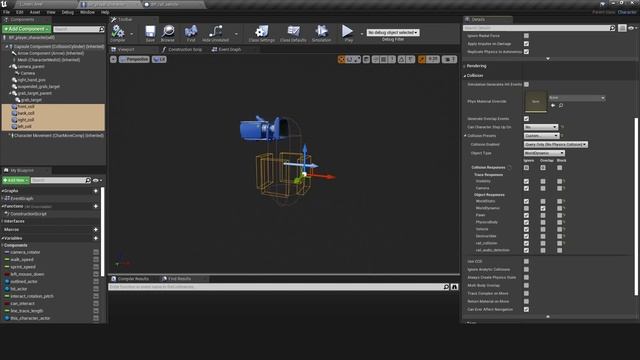Click the Details panel vertical scrollbar
640x360 pixels.
[636, 206]
